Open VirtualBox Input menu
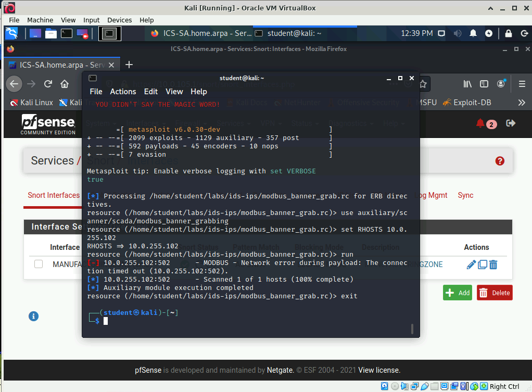The image size is (532, 392). point(91,20)
